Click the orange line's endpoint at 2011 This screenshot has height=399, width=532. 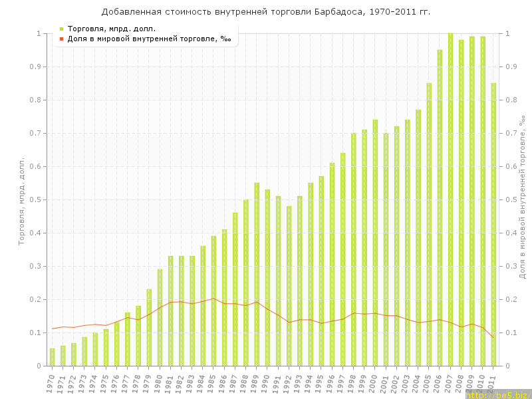point(493,337)
